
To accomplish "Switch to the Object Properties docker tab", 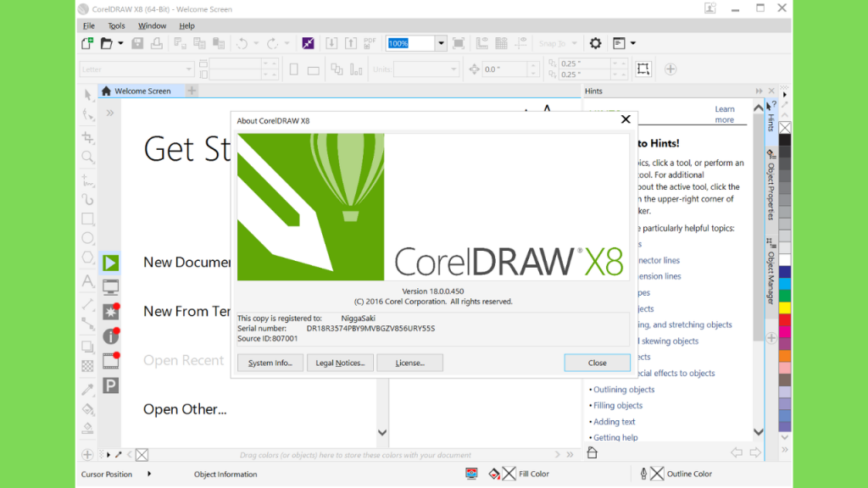I will 771,186.
